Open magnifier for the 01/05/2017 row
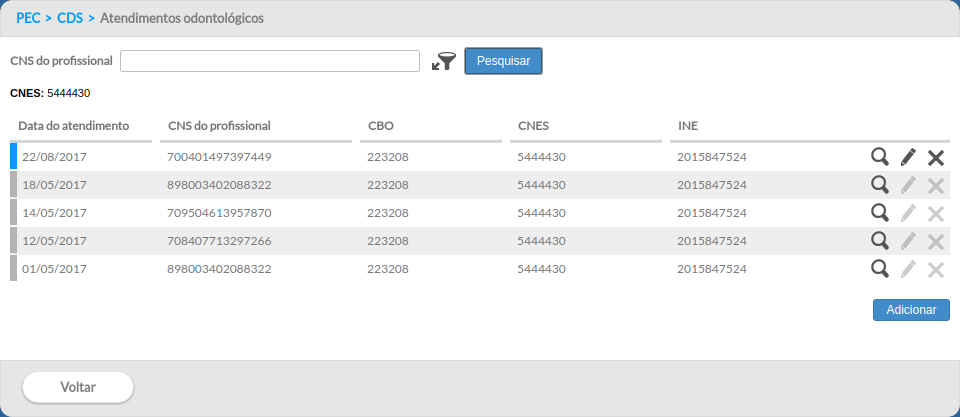 (x=880, y=269)
